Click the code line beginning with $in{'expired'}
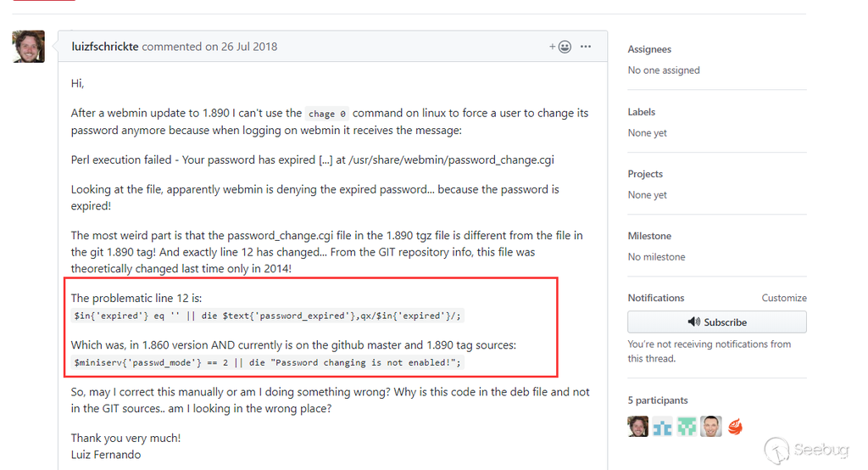This screenshot has width=868, height=470. click(268, 316)
